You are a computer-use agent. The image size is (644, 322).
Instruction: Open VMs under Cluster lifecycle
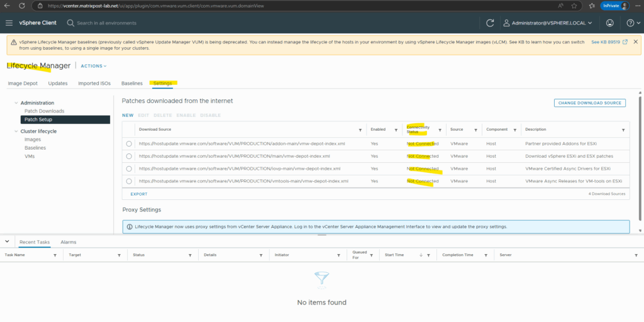[x=29, y=156]
